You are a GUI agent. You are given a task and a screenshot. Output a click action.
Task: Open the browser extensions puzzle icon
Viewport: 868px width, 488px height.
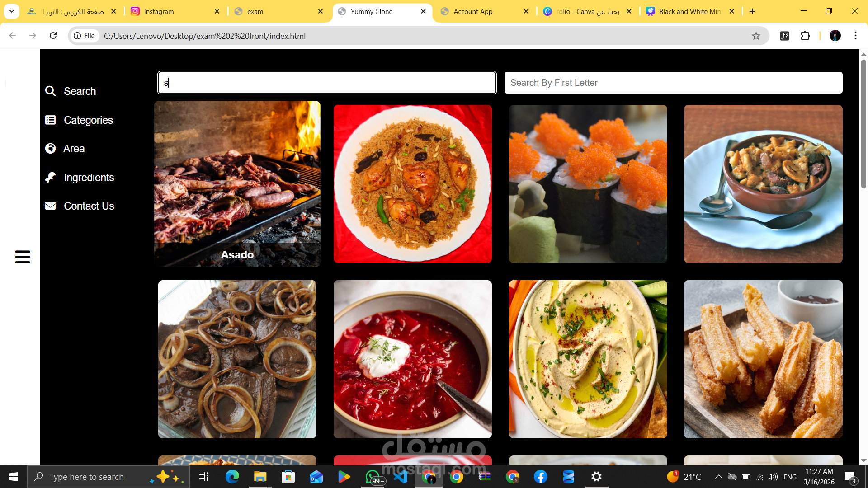(805, 36)
